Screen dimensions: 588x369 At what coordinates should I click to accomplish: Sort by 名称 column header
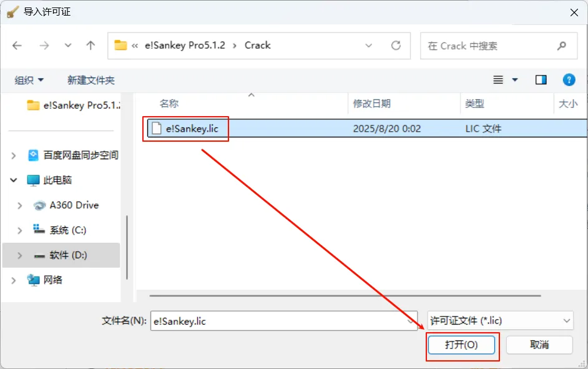pyautogui.click(x=169, y=104)
